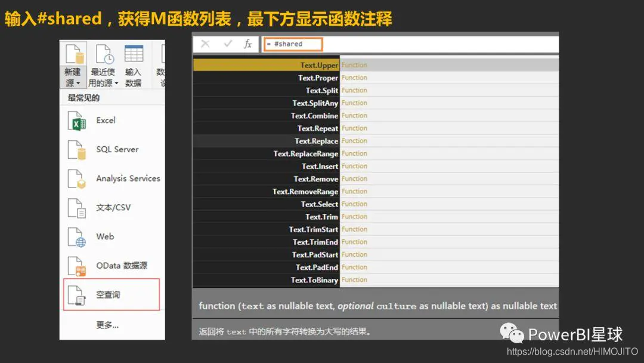644x363 pixels.
Task: Focus the #shared formula input field
Action: [293, 44]
